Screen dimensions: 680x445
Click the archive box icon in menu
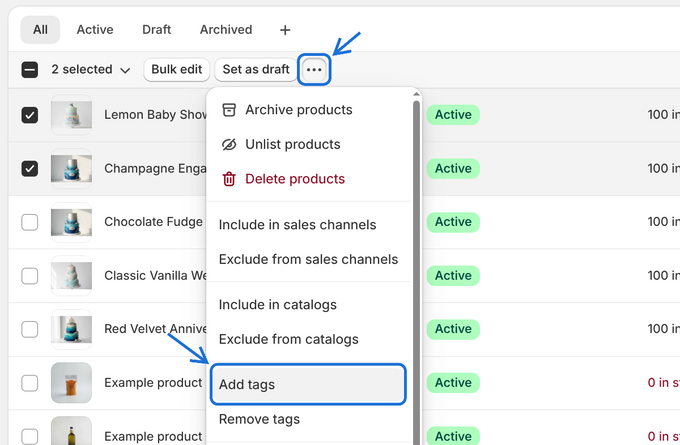pyautogui.click(x=229, y=110)
